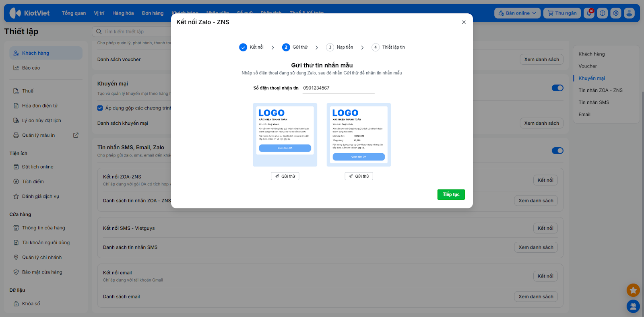Click the Tích điểm icon

coord(16,182)
